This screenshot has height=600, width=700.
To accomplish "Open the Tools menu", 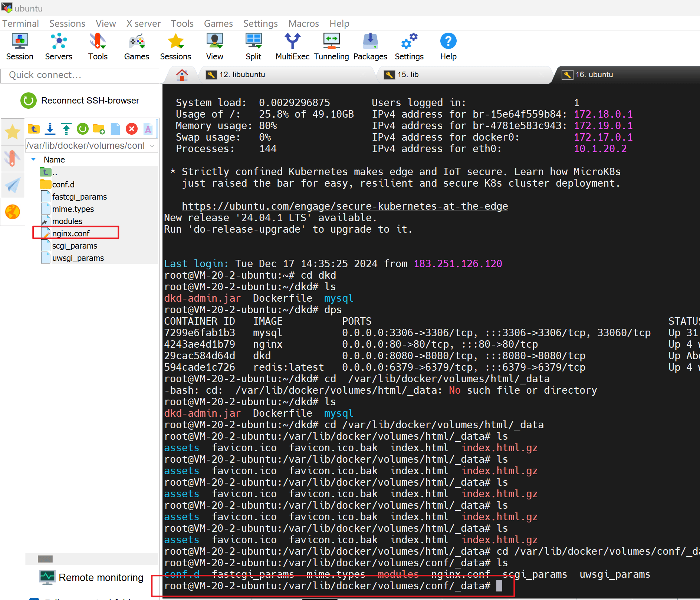I will point(182,23).
